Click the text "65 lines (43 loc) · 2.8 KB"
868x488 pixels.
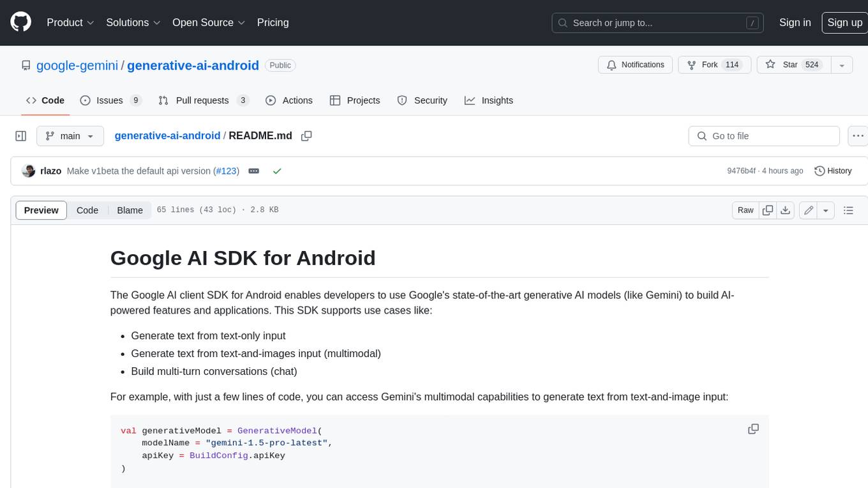coord(218,210)
